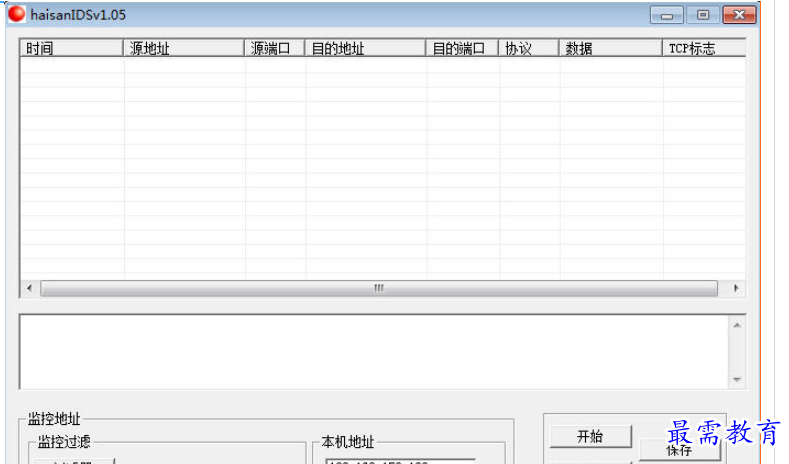The width and height of the screenshot is (789, 464).
Task: Click the 监控过滤 group label
Action: [64, 442]
